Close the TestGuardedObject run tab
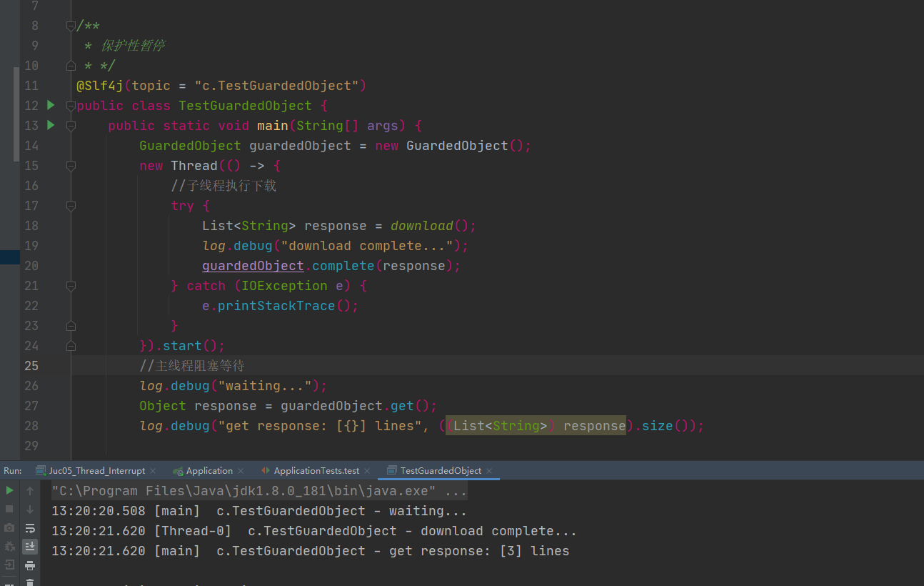Screen dimensions: 924x586 click(x=489, y=471)
